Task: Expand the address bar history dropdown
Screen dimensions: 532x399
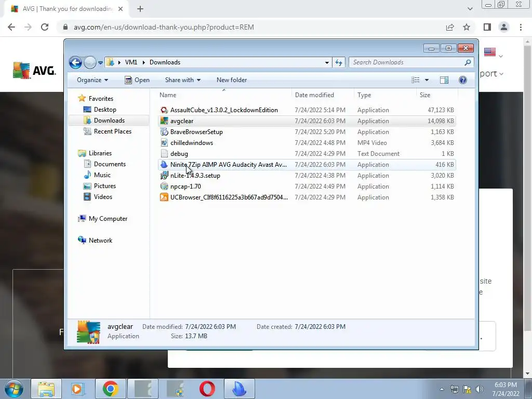Action: [x=327, y=62]
